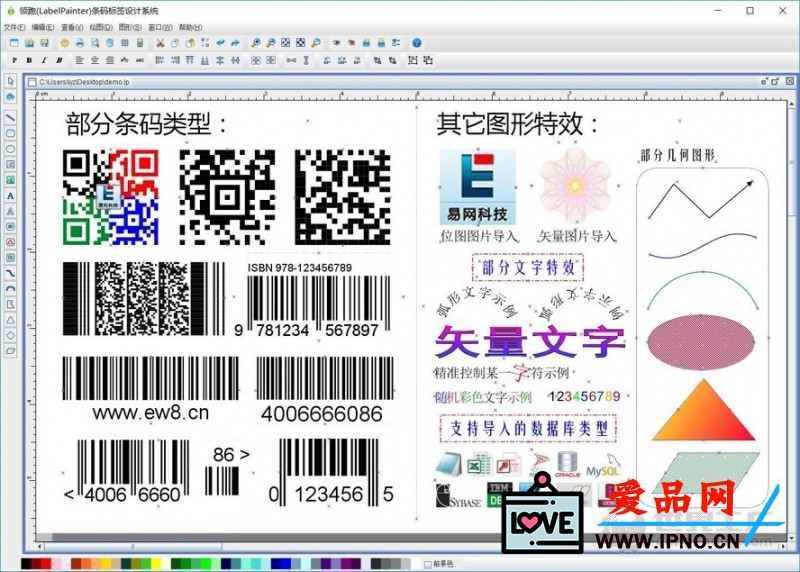This screenshot has height=572, width=800.
Task: Pick the black swatch at the palette start
Action: tap(26, 564)
